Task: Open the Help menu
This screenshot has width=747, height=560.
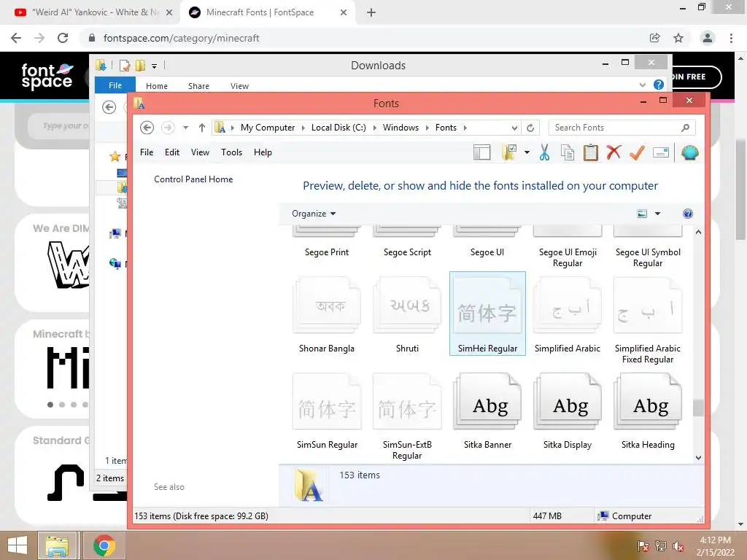Action: click(x=263, y=152)
